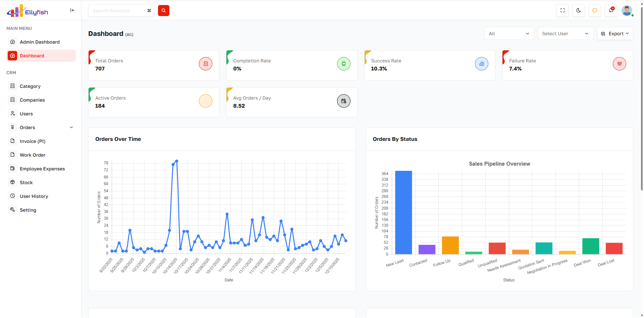Click the orange circle theme icon

tap(594, 10)
